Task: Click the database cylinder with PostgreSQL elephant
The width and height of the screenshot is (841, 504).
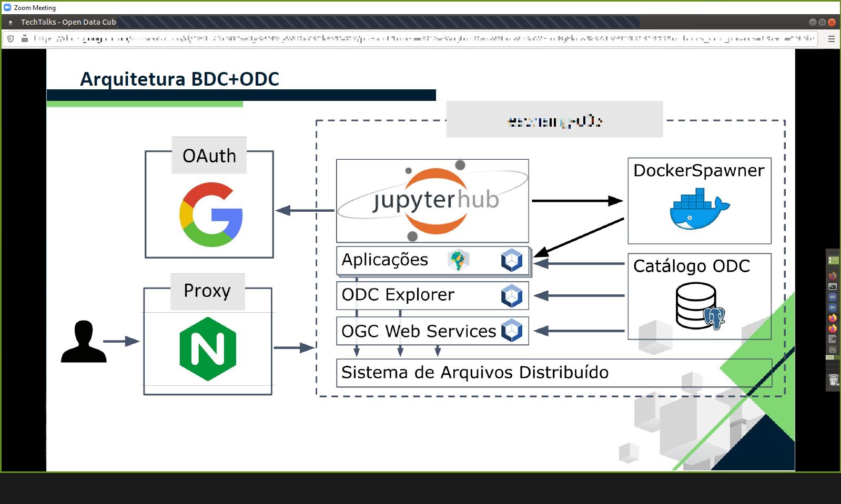Action: (x=700, y=306)
